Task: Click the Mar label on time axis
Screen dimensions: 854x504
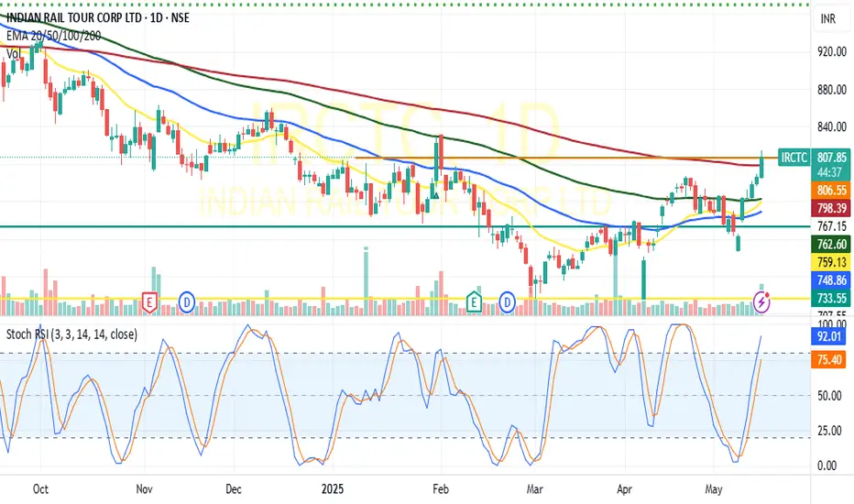Action: [x=535, y=488]
